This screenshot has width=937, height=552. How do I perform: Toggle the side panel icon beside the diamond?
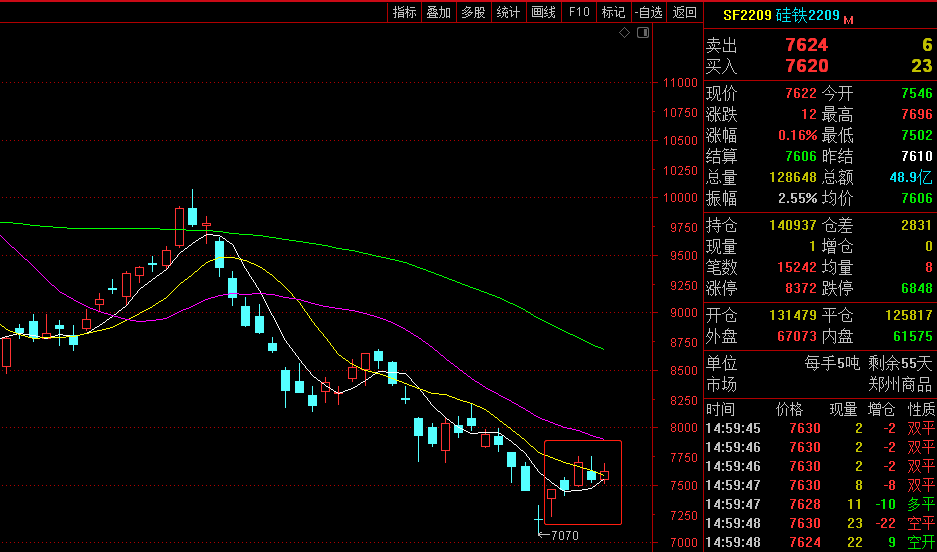tap(643, 33)
